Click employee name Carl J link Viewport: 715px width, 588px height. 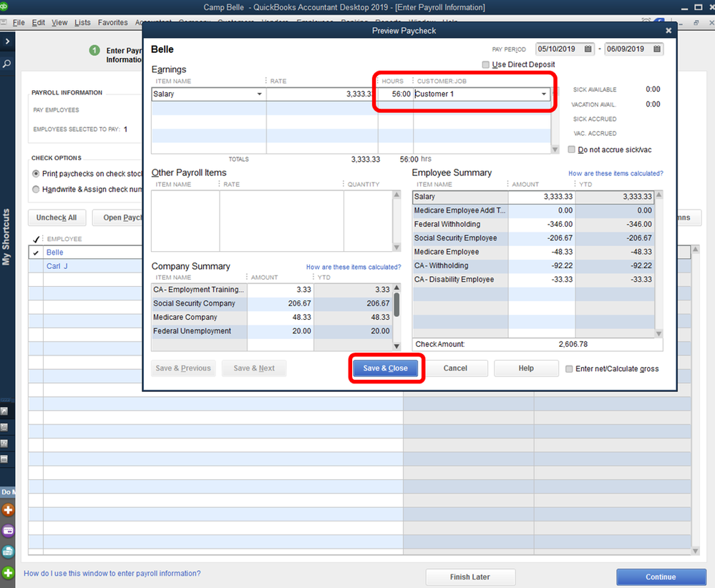pos(57,266)
